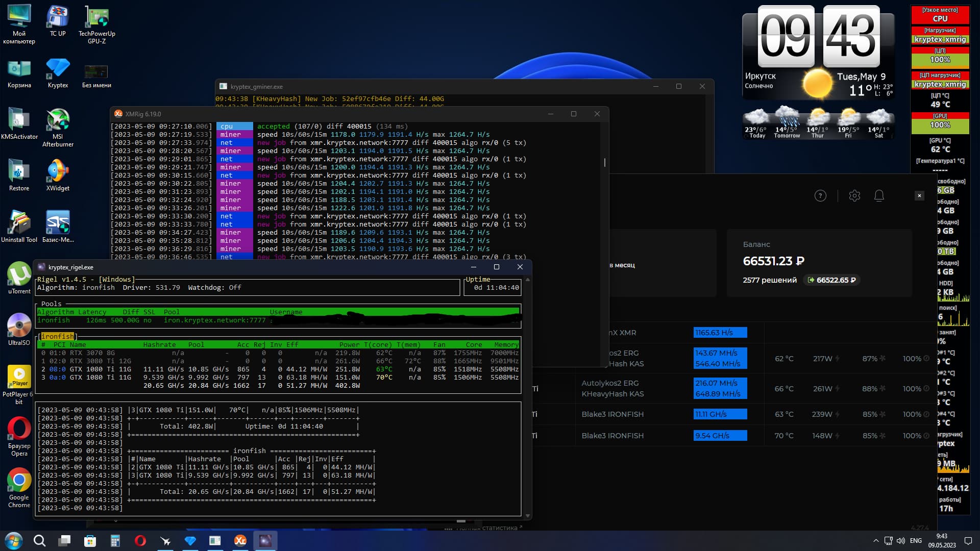Click the 11.11 GH/s hashrate bar
Viewport: 980px width, 551px height.
[x=720, y=414]
